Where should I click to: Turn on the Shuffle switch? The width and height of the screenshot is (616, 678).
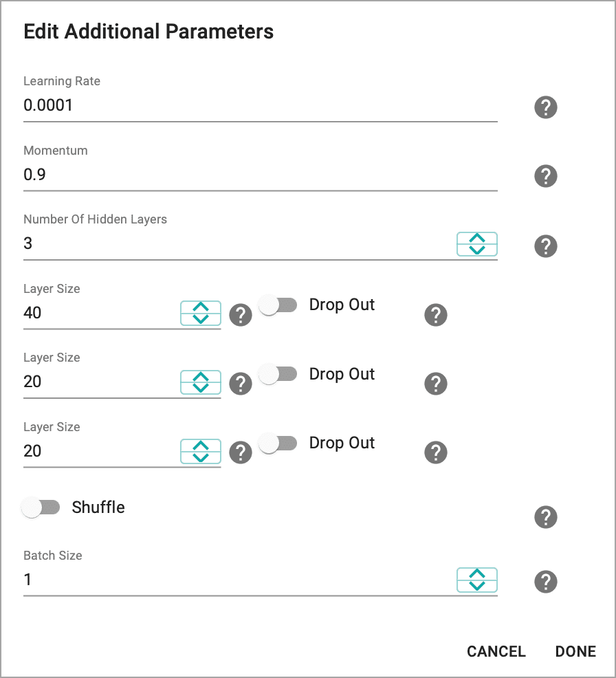(x=41, y=507)
